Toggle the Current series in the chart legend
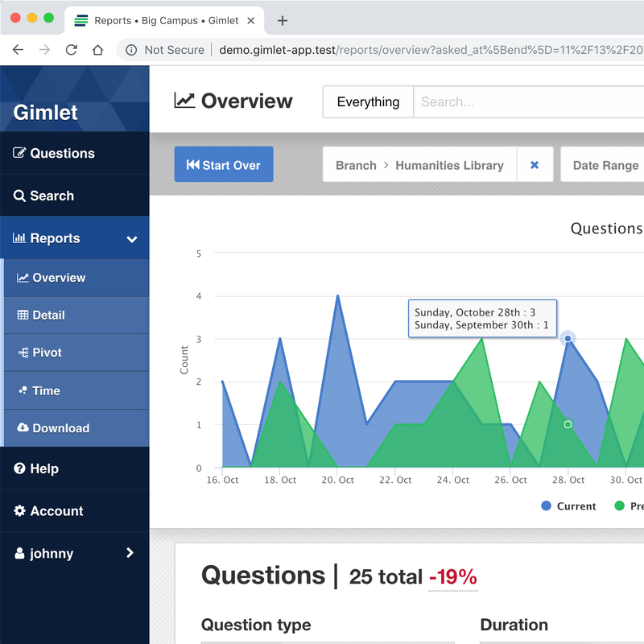The image size is (644, 644). [x=568, y=506]
